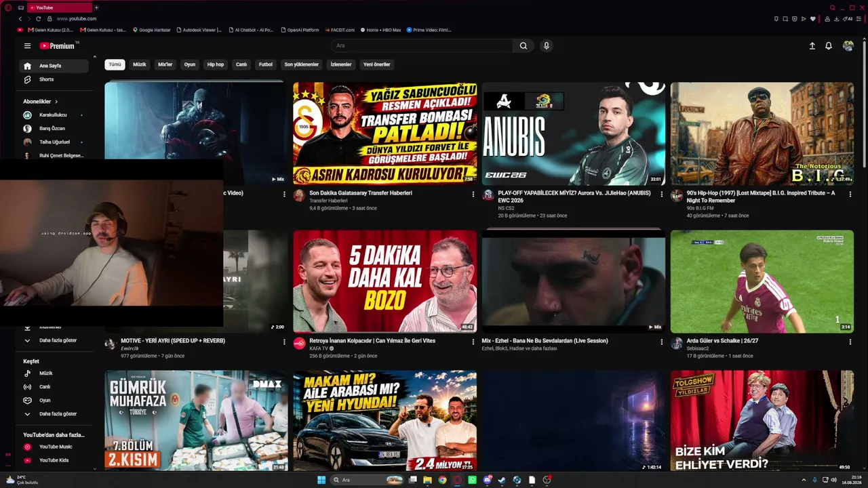The image size is (868, 488).
Task: Go back in browser history
Action: [x=20, y=19]
